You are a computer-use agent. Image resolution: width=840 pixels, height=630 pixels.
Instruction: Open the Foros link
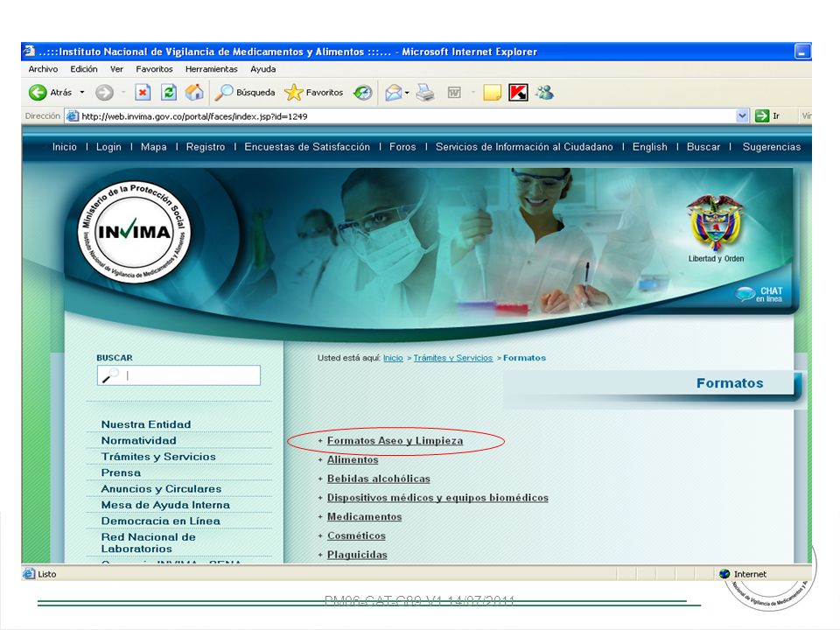(402, 147)
